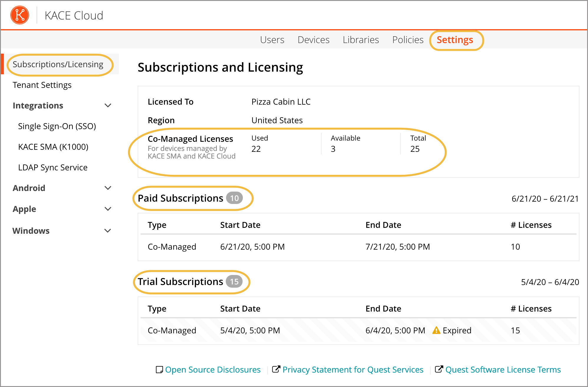Open Privacy Statement for Quest Services link
Viewport: 588px width, 387px height.
353,370
